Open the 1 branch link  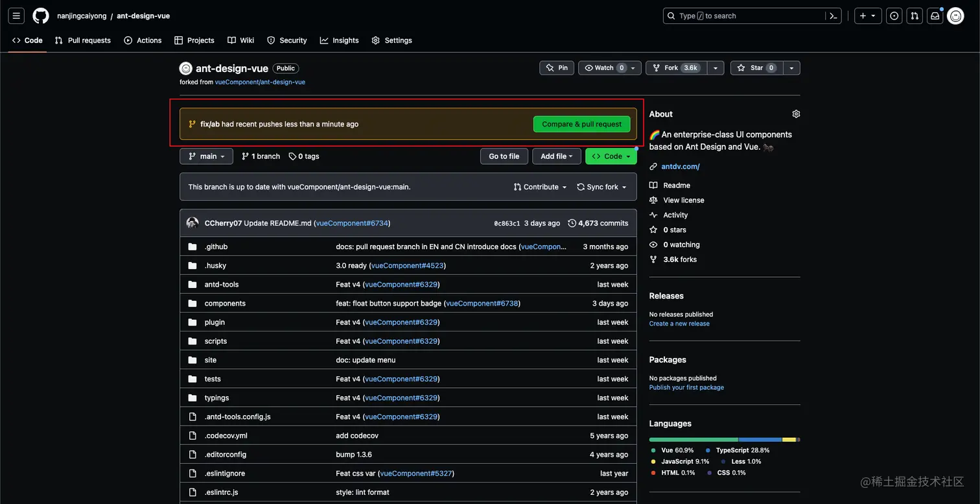(261, 156)
